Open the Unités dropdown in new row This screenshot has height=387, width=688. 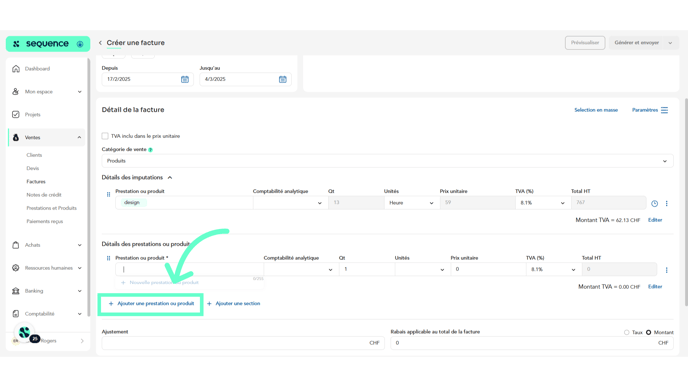[423, 269]
